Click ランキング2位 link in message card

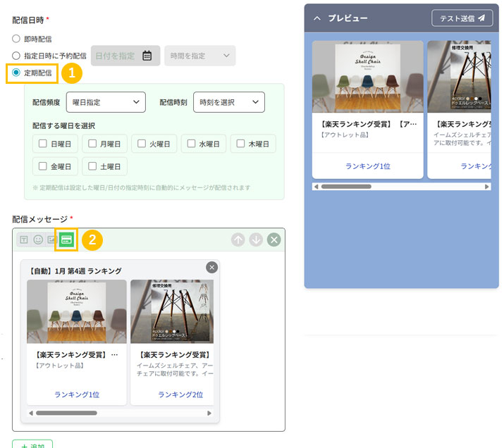point(171,394)
